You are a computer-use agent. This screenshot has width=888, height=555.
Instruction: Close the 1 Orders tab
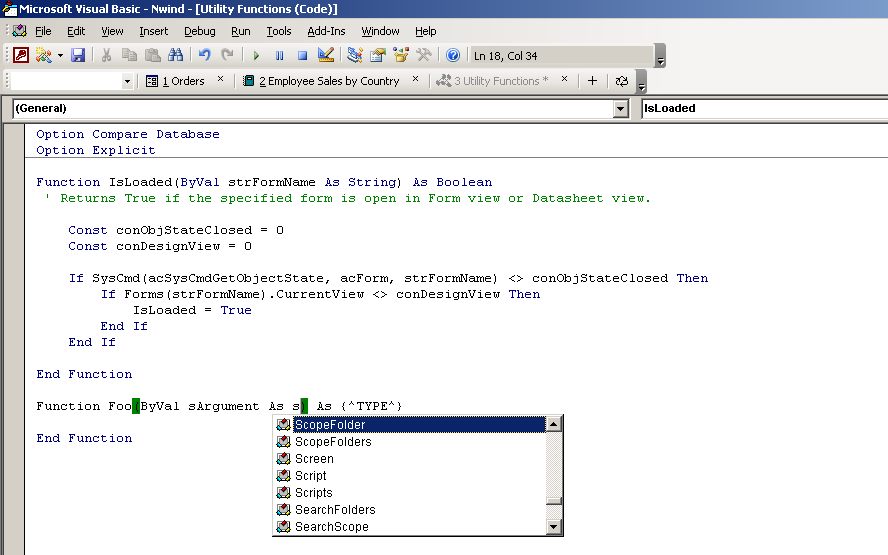pyautogui.click(x=221, y=79)
